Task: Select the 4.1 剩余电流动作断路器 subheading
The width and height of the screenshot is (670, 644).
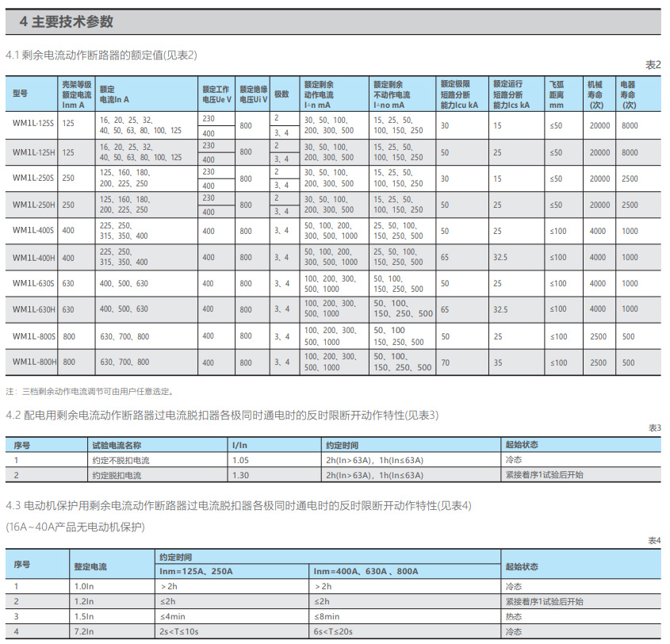Action: pyautogui.click(x=101, y=55)
